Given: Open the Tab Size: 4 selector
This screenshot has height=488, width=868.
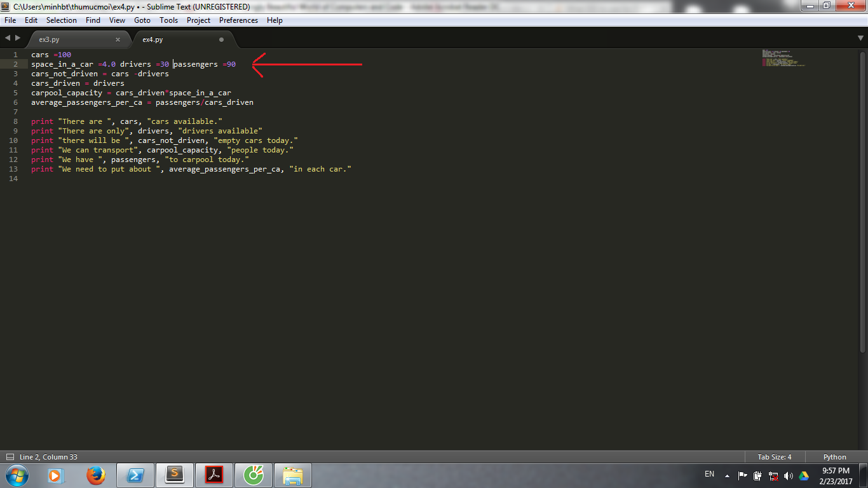Looking at the screenshot, I should (774, 457).
